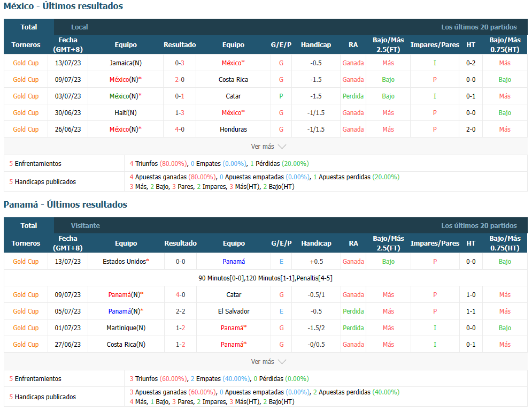
Task: Switch to the Visitante tab
Action: [85, 225]
